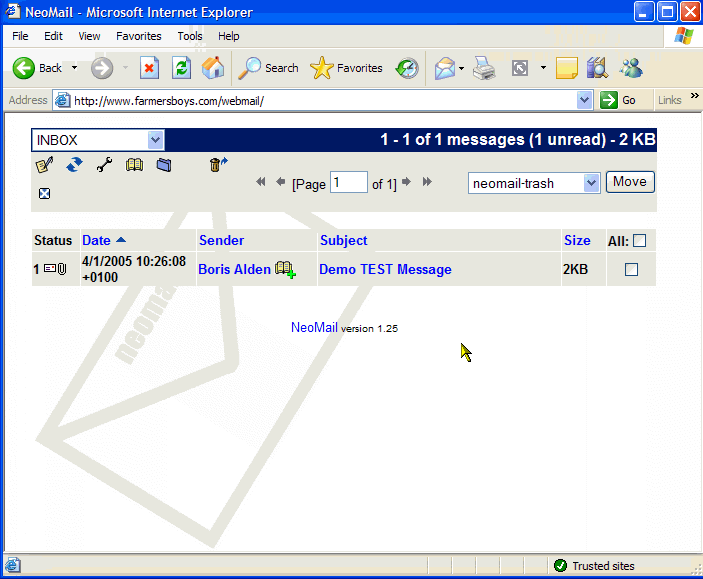
Task: Sort by Date column header
Action: tap(96, 241)
